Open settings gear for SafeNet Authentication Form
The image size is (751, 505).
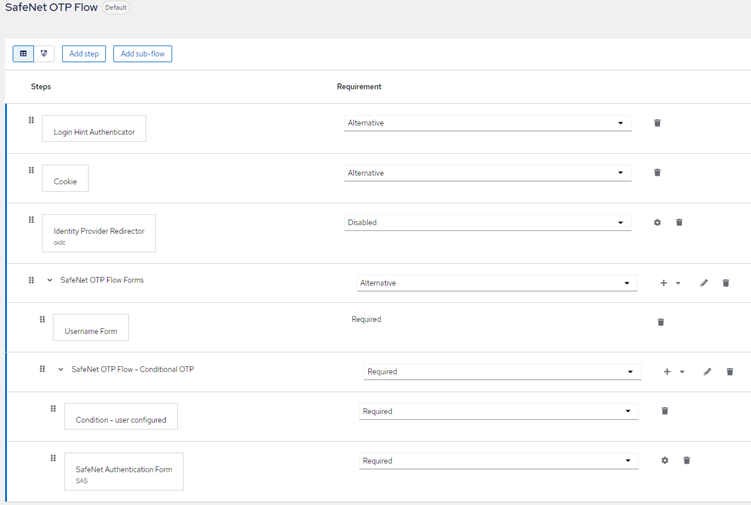(x=665, y=460)
